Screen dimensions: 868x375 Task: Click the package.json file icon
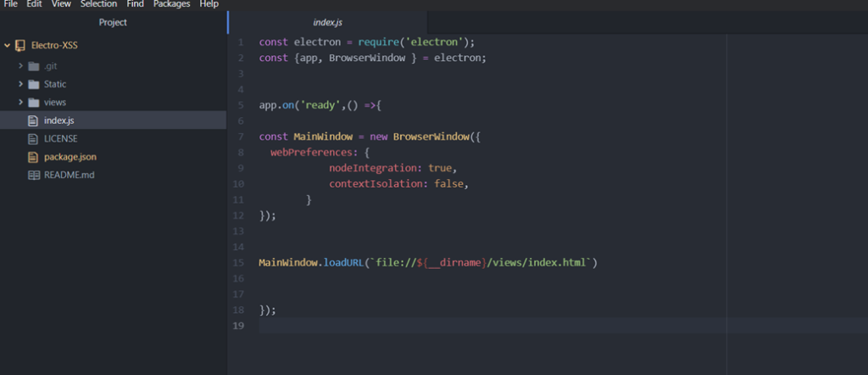click(34, 157)
